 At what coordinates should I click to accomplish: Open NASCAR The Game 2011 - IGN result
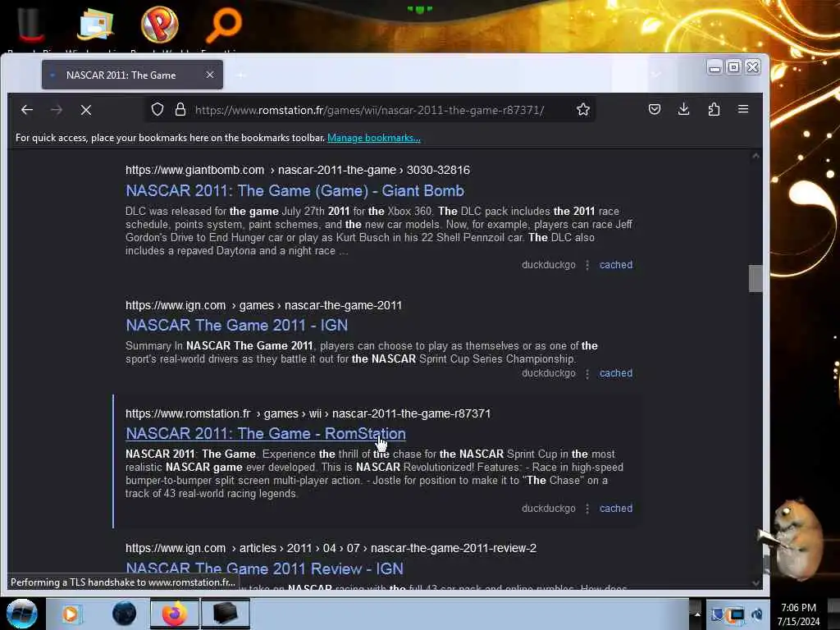[x=237, y=325]
